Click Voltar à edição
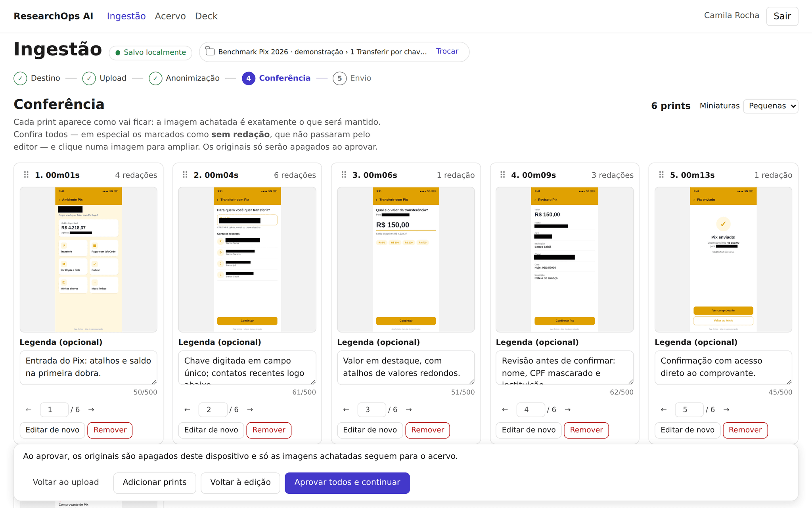 point(240,483)
